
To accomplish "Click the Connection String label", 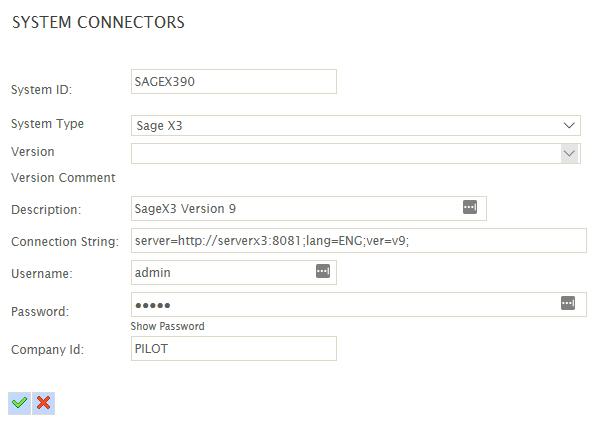I will tap(64, 242).
